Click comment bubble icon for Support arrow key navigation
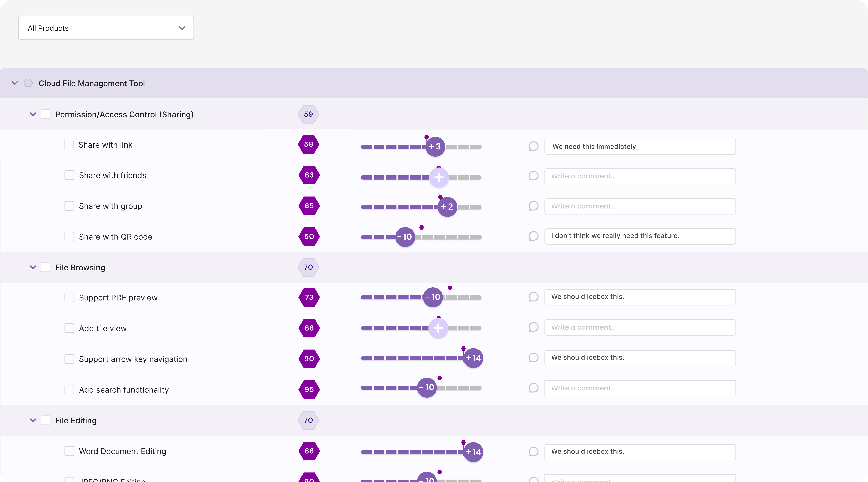This screenshot has height=482, width=868. [x=533, y=358]
